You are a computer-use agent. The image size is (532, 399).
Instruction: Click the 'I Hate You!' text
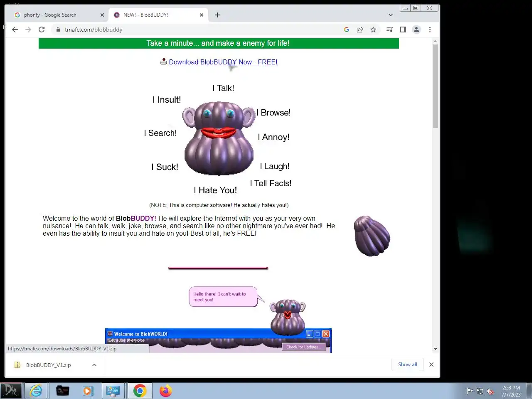(x=215, y=190)
